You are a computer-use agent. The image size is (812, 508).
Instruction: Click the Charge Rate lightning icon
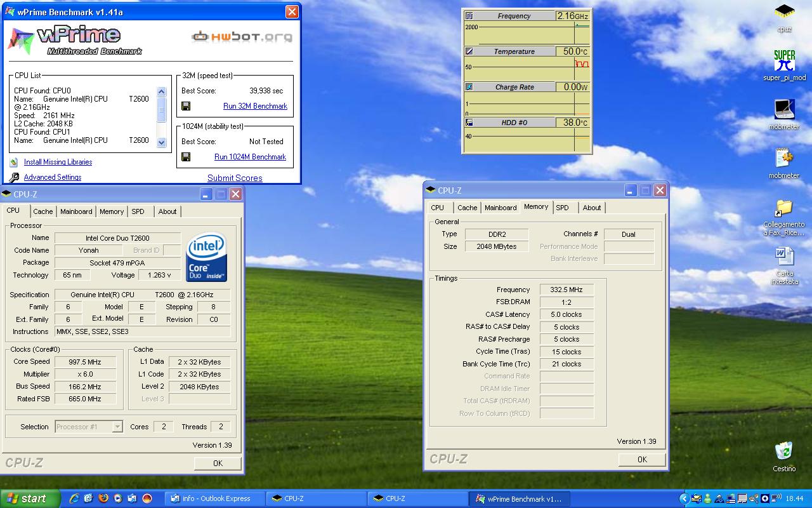click(469, 87)
